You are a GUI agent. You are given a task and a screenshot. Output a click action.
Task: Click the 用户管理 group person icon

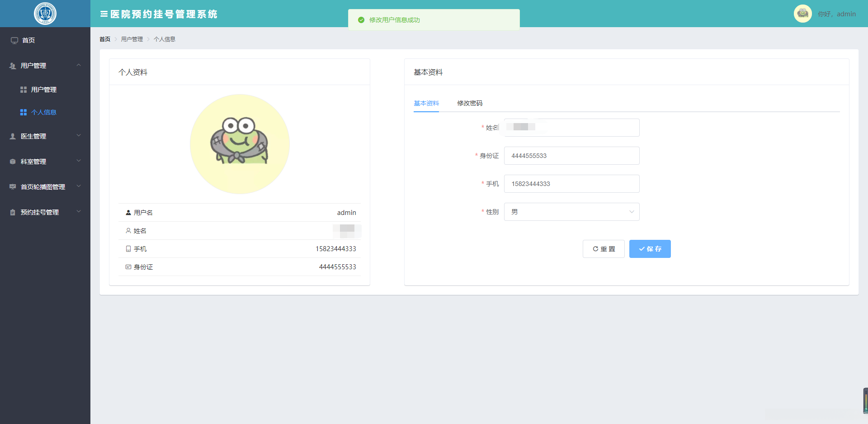[x=13, y=66]
